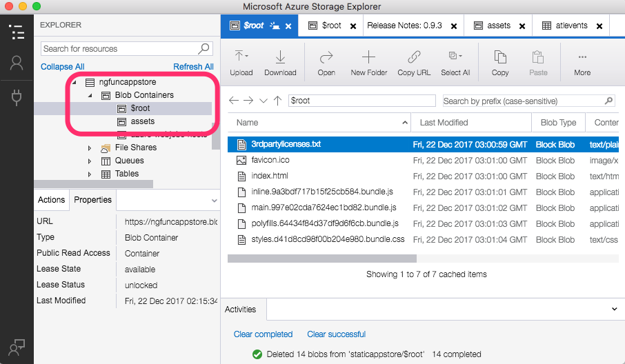The height and width of the screenshot is (364, 625).
Task: Click Clear successful link
Action: click(x=336, y=334)
